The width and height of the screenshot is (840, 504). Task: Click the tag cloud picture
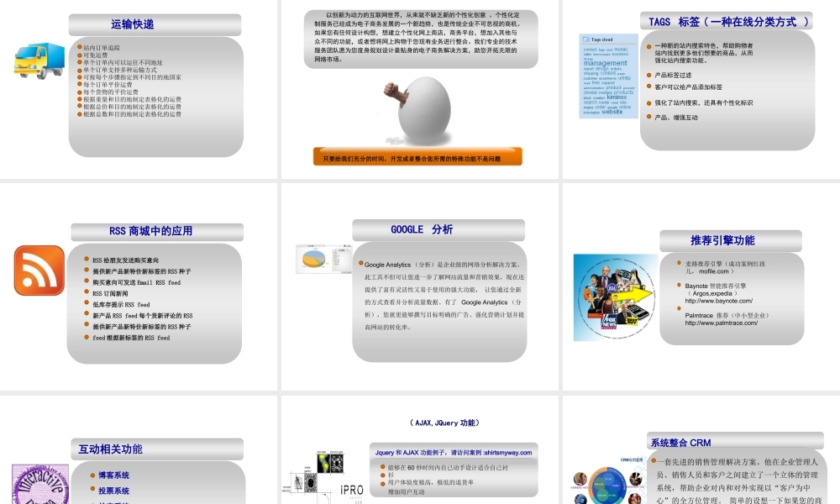[x=608, y=76]
